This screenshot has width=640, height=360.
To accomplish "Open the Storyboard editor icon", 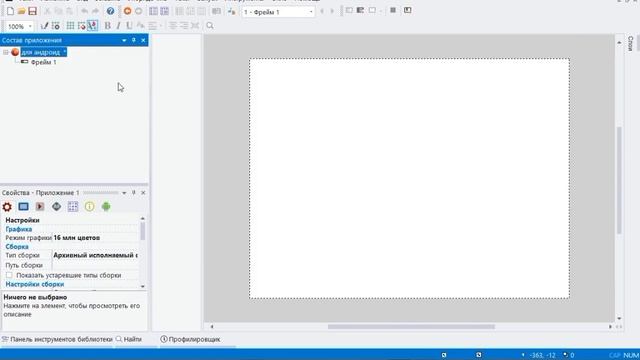I will coord(153,11).
